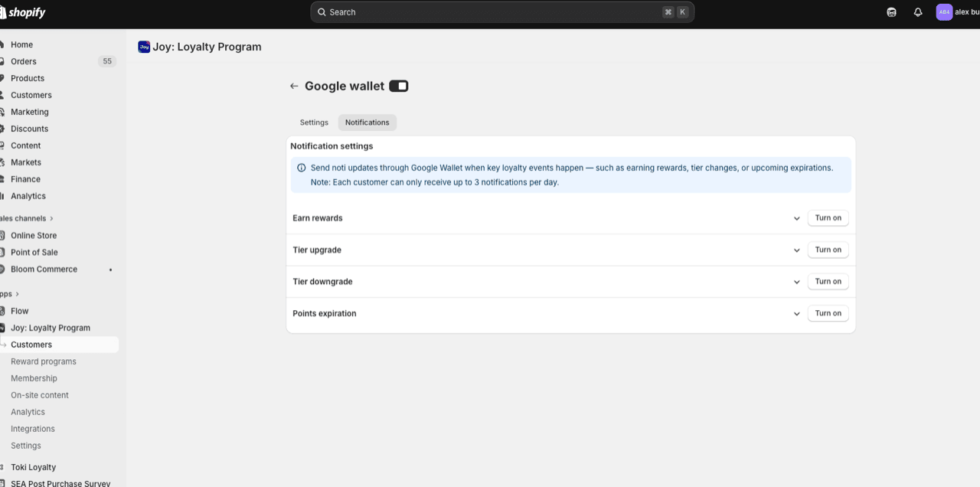980x487 pixels.
Task: Click the Orders count badge 55
Action: pos(107,61)
